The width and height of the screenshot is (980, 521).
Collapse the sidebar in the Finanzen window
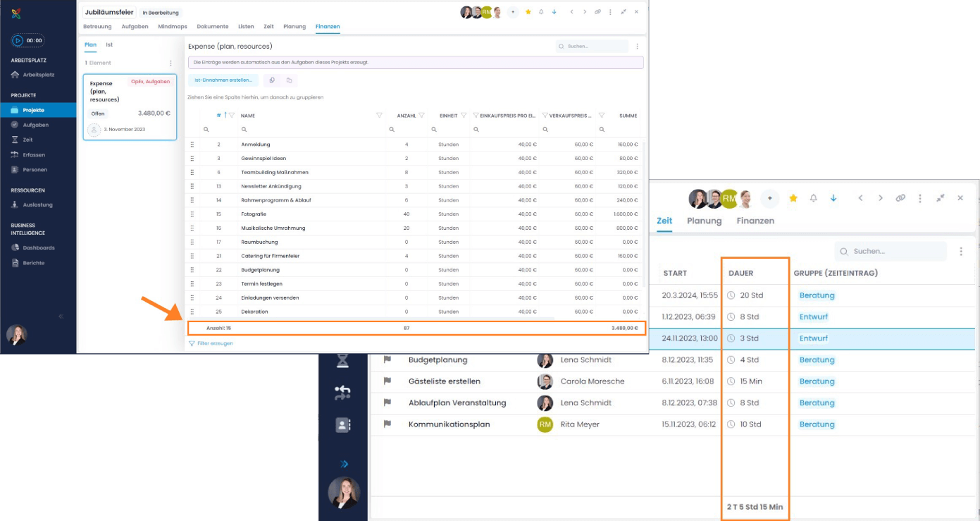(61, 317)
